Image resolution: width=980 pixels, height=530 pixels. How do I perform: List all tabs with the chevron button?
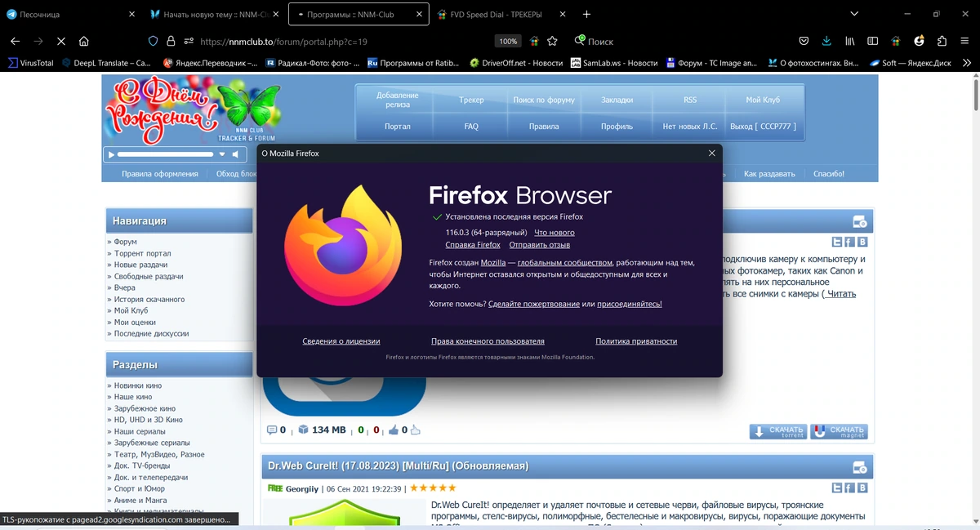click(x=854, y=14)
